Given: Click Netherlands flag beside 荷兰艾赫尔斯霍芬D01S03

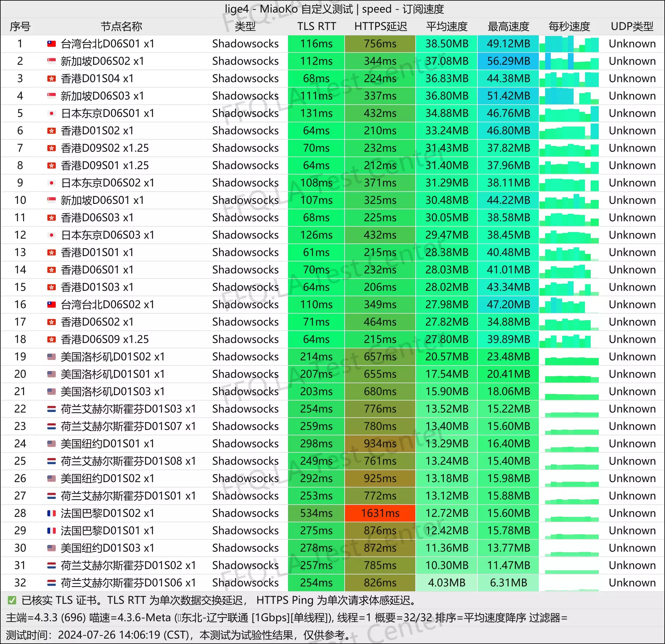Looking at the screenshot, I should (51, 409).
